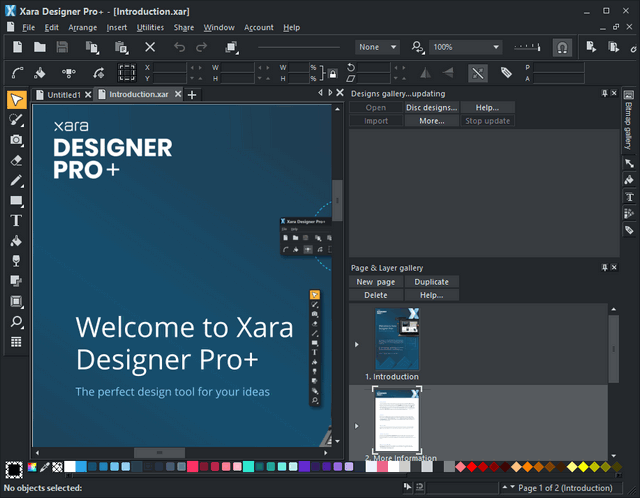Expand the More information page layers

(356, 426)
